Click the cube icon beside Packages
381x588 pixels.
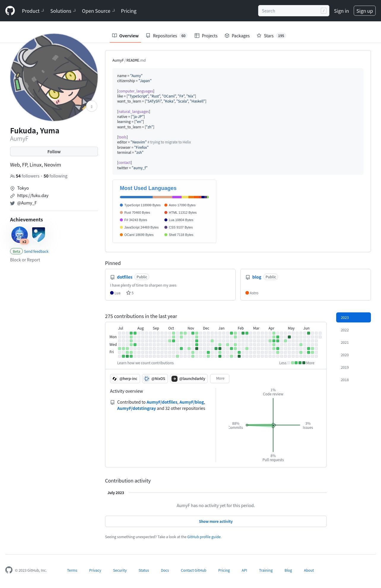tap(227, 36)
